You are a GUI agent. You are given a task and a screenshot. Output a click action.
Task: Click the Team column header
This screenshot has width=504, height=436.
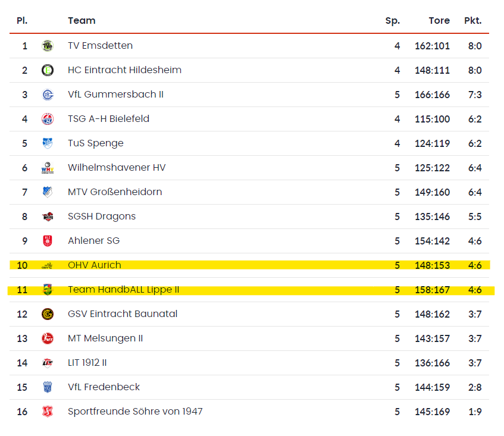(82, 21)
